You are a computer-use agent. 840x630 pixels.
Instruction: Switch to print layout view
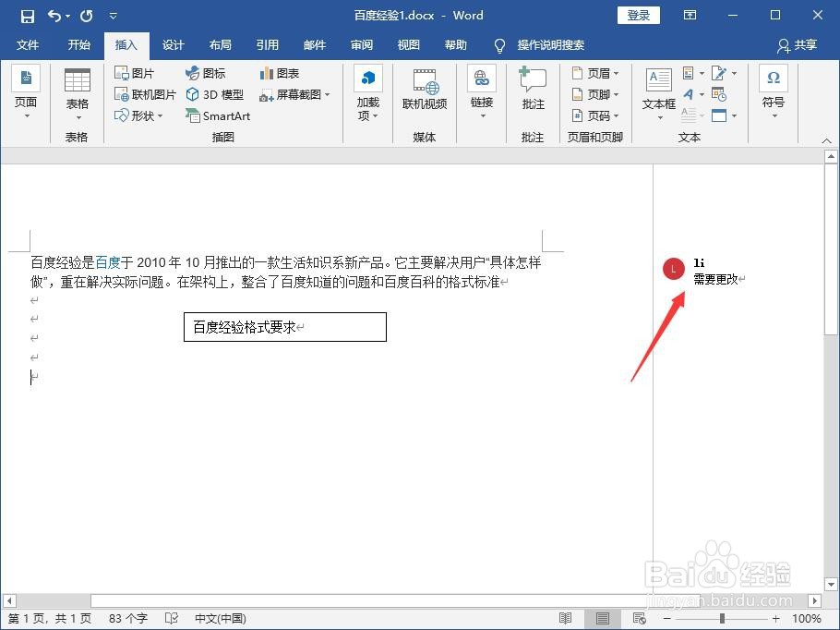click(x=602, y=618)
